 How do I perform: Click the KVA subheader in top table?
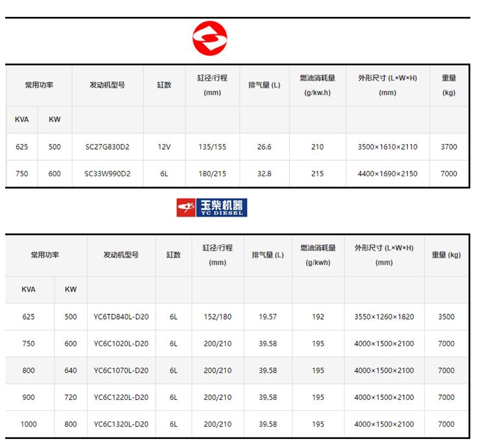tap(22, 119)
